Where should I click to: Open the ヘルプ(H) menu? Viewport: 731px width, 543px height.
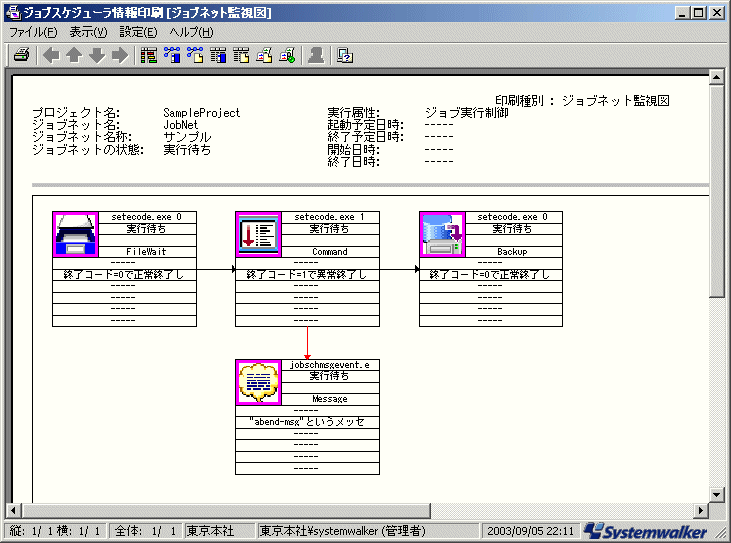[x=191, y=32]
